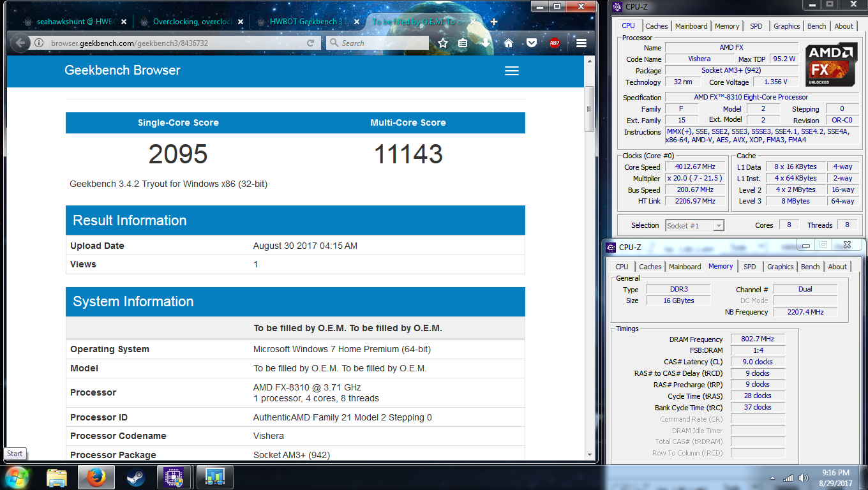Show bookmarks list icon in Firefox toolbar
Image resolution: width=868 pixels, height=490 pixels.
click(463, 43)
